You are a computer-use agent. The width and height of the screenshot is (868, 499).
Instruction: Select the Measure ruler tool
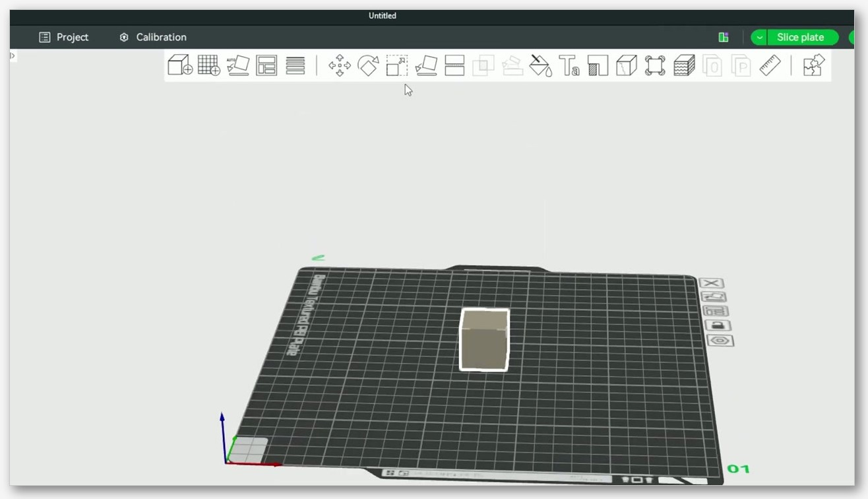770,65
